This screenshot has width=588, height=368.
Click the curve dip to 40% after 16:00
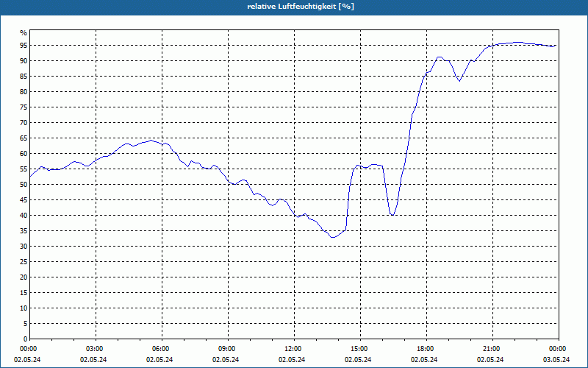(392, 215)
